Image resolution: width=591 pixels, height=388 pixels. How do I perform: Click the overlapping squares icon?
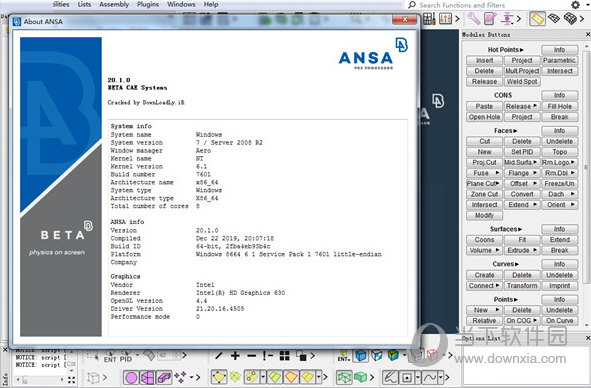pyautogui.click(x=301, y=356)
